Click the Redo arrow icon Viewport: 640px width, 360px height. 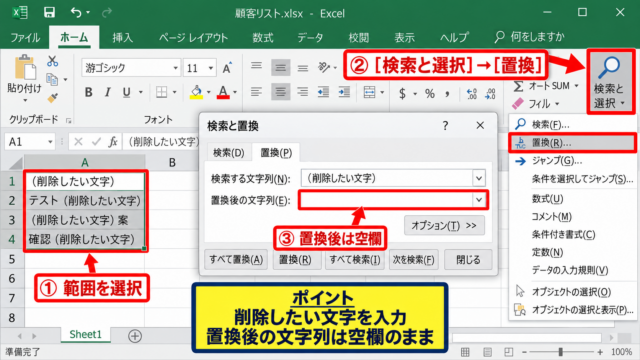coord(107,13)
